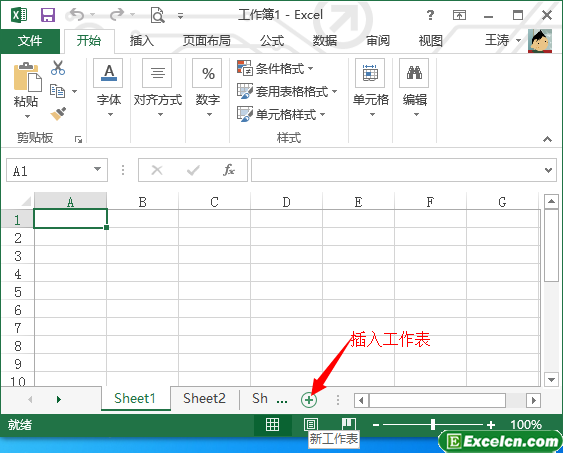Viewport: 563px width, 453px height.
Task: Click the user avatar picture
Action: coord(540,41)
